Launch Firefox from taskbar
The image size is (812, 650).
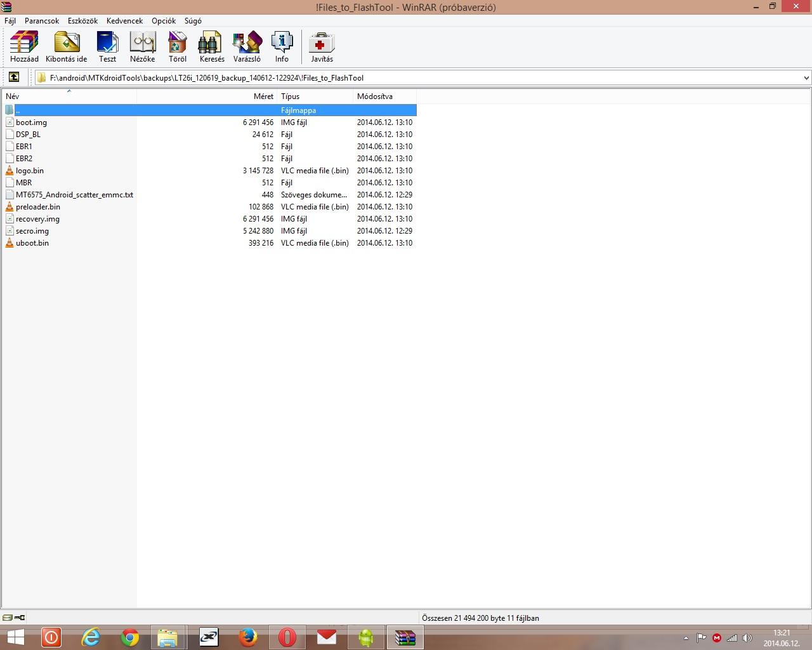(x=248, y=637)
